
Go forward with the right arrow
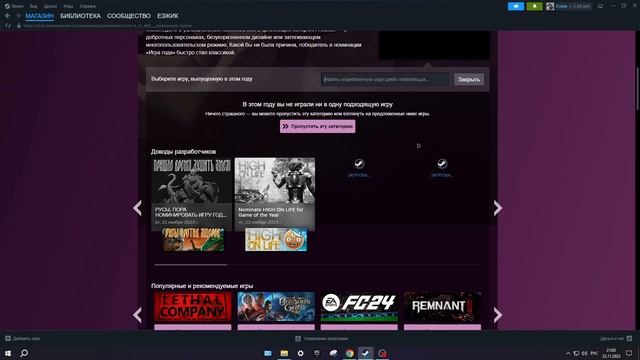coord(18,16)
